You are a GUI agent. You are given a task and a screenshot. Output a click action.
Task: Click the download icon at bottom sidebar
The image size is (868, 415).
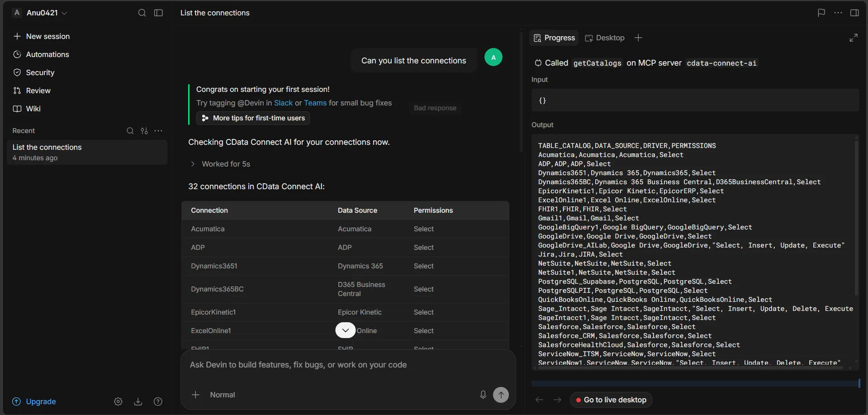pos(138,401)
